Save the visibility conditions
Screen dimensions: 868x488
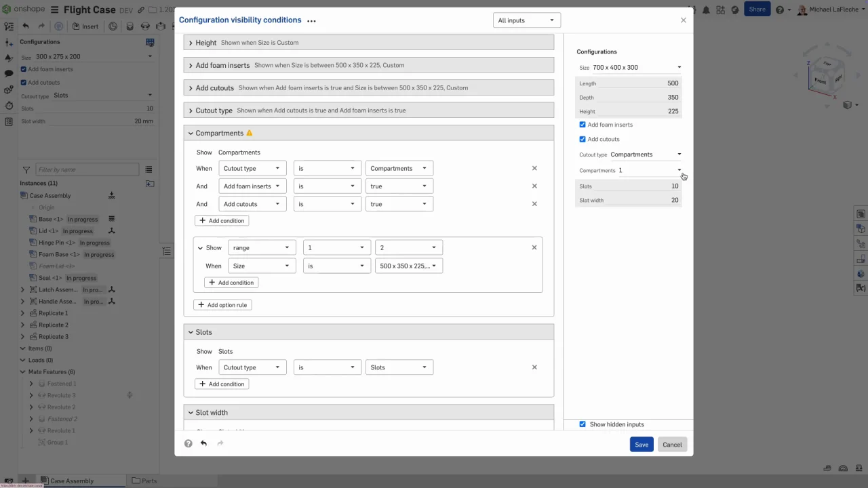(641, 445)
